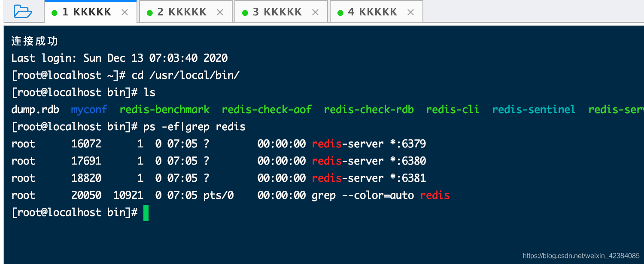Click the 连接成功 message line
644x264 pixels.
(35, 41)
